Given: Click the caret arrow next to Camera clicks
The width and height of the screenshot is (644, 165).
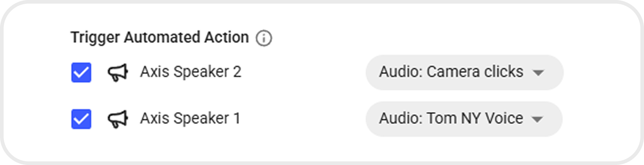Looking at the screenshot, I should (x=538, y=73).
